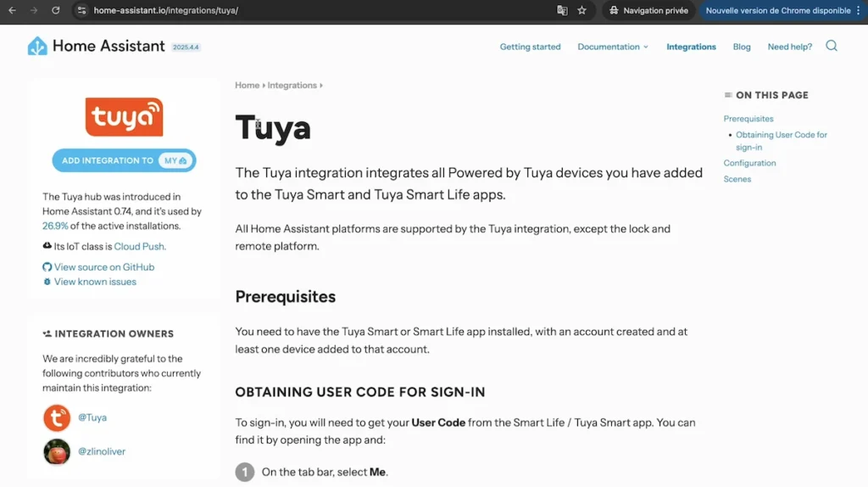This screenshot has height=487, width=868.
Task: Click the ADD INTEGRATION TO MY button
Action: click(124, 160)
